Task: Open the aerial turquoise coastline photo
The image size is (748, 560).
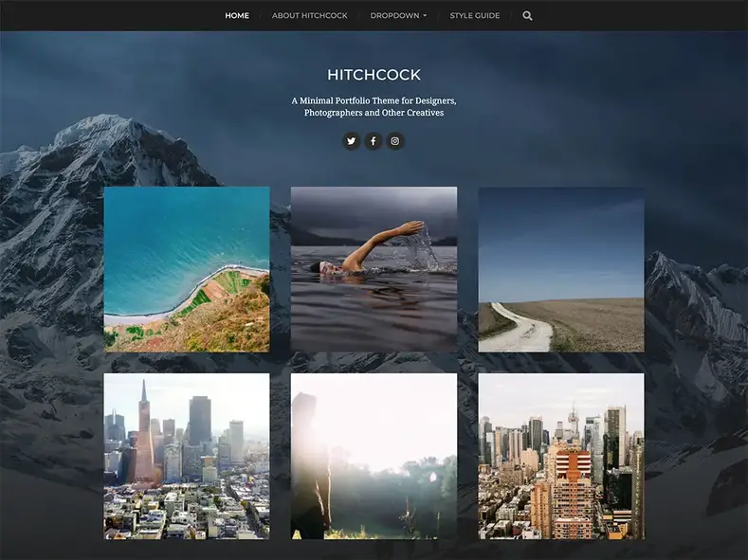Action: (x=187, y=269)
